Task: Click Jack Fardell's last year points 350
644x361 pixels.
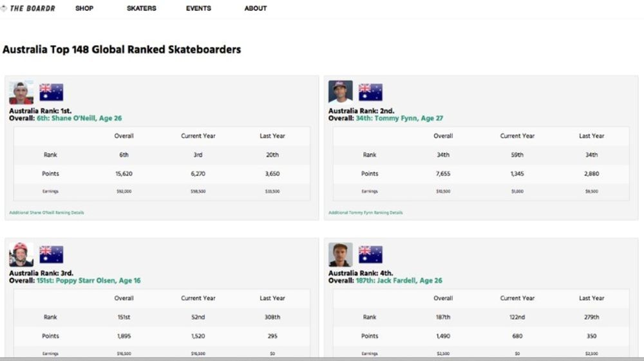Action: 591,336
